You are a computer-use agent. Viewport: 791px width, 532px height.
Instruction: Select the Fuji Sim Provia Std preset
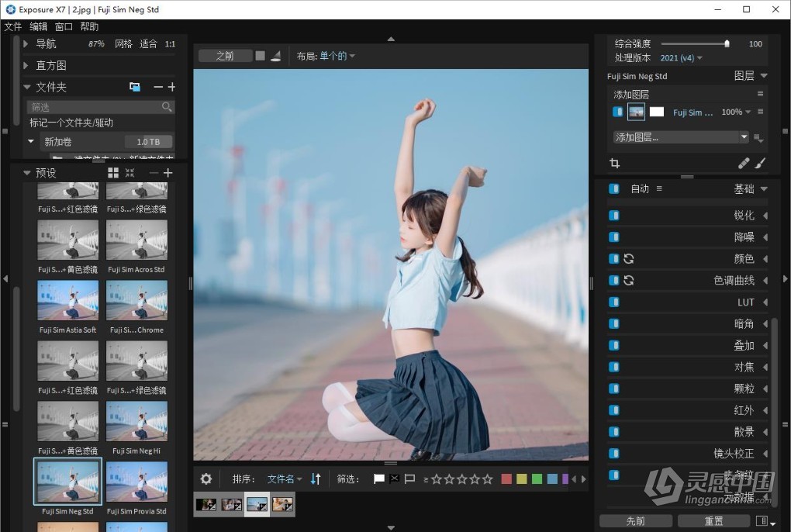tap(137, 481)
